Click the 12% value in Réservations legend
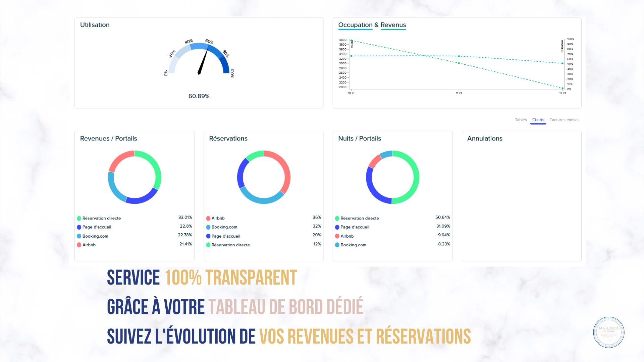Viewport: 644px width, 362px height. (x=317, y=244)
